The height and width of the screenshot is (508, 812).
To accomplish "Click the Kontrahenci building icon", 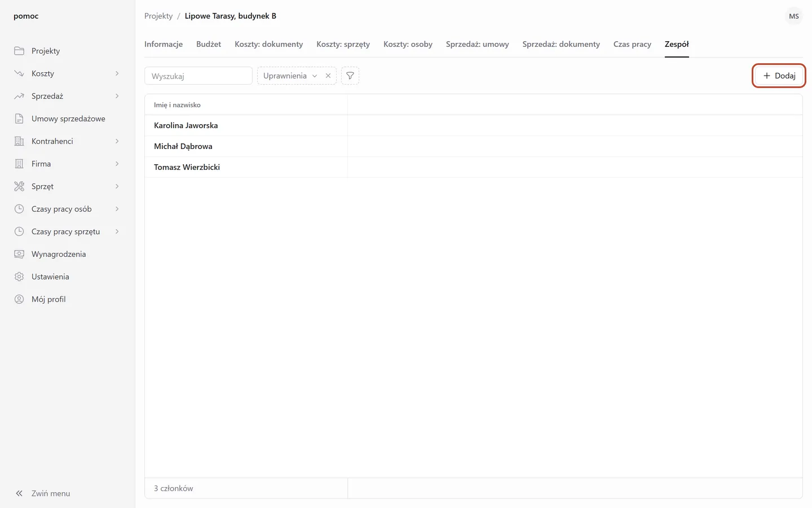I will (x=19, y=141).
